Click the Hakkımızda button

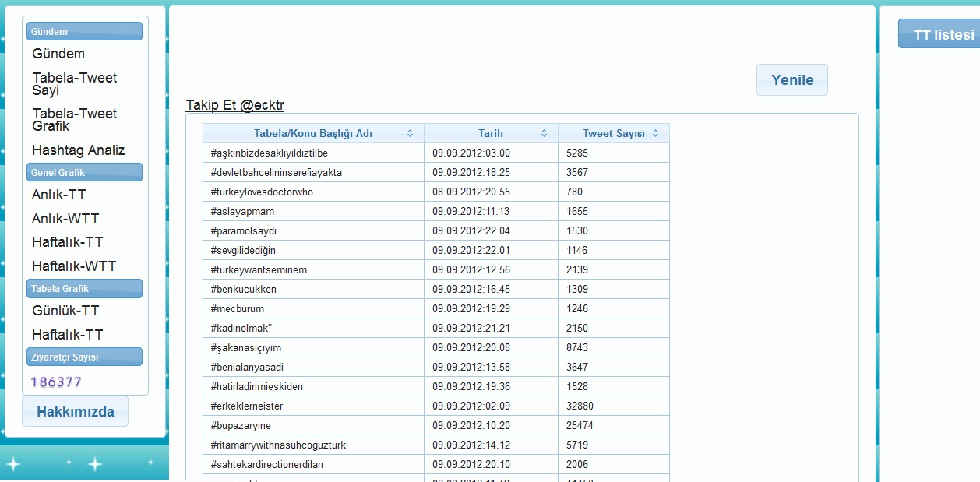pyautogui.click(x=76, y=412)
